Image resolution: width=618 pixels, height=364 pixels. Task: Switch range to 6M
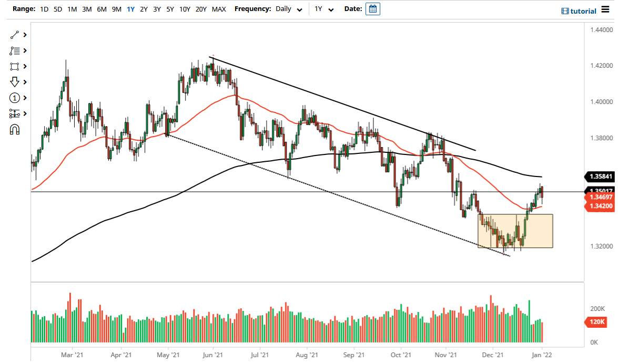coord(102,9)
